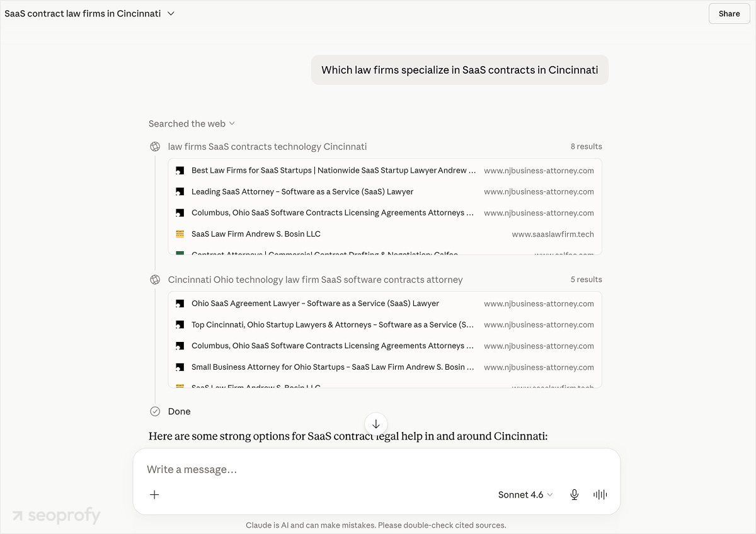This screenshot has width=756, height=534.
Task: Click the SaaS contract law firms title
Action: point(83,13)
